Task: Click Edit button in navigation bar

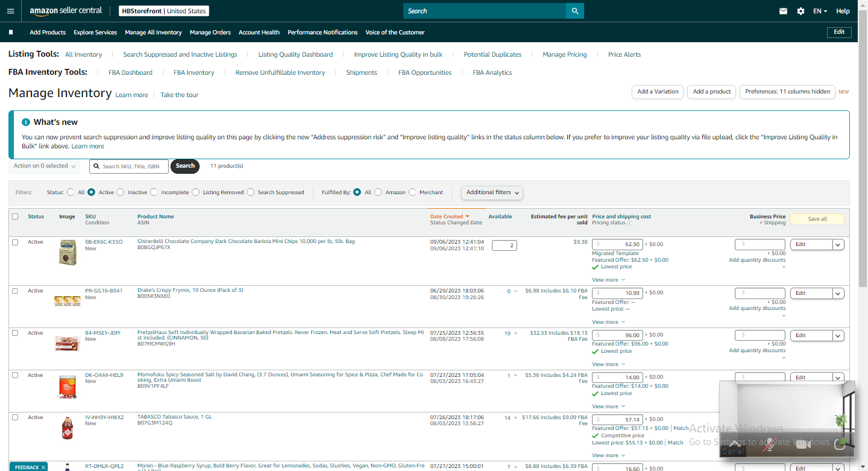Action: coord(839,32)
